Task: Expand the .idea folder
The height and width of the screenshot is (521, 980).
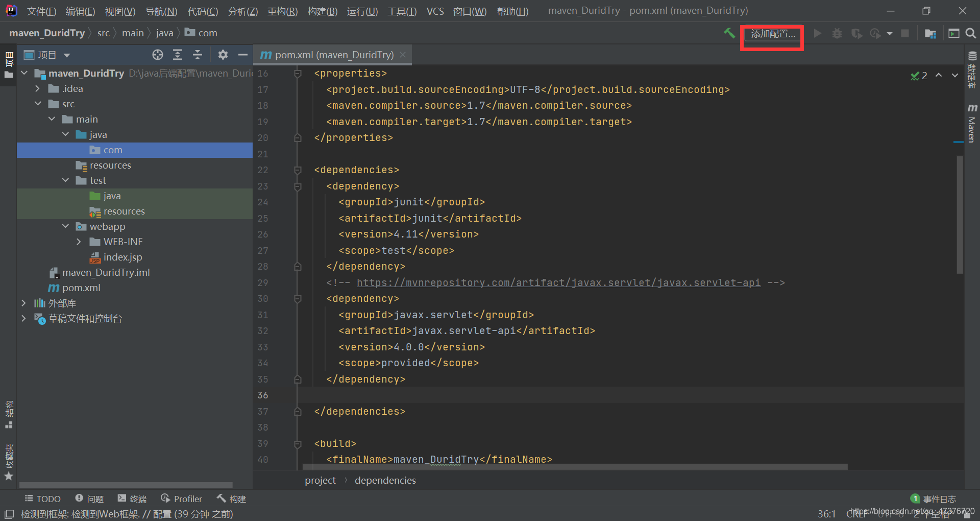Action: coord(38,88)
